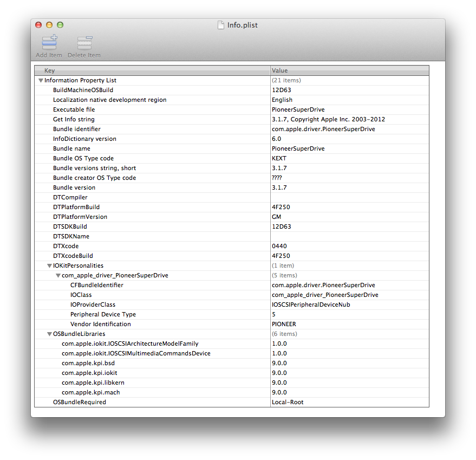
Task: Click the ???? creator code value
Action: [x=277, y=178]
